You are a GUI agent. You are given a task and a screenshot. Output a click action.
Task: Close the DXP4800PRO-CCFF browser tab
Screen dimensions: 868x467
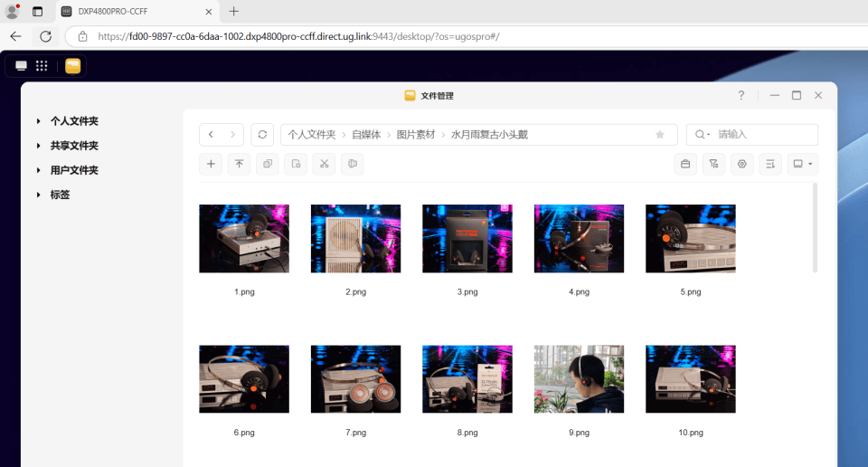click(x=209, y=12)
